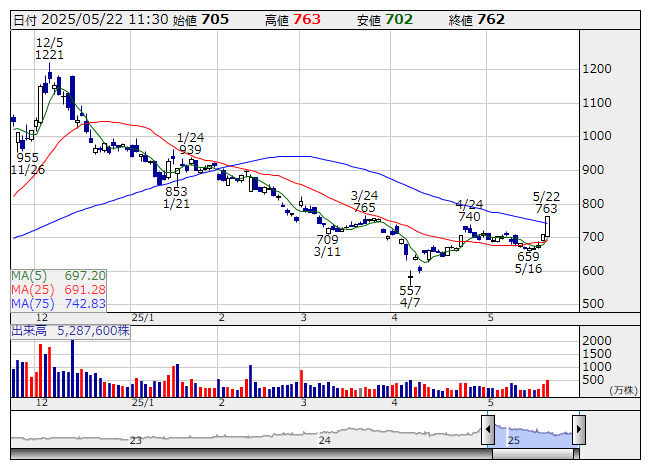Click the left arrow handle of range selector
This screenshot has width=653, height=470.
pos(488,429)
